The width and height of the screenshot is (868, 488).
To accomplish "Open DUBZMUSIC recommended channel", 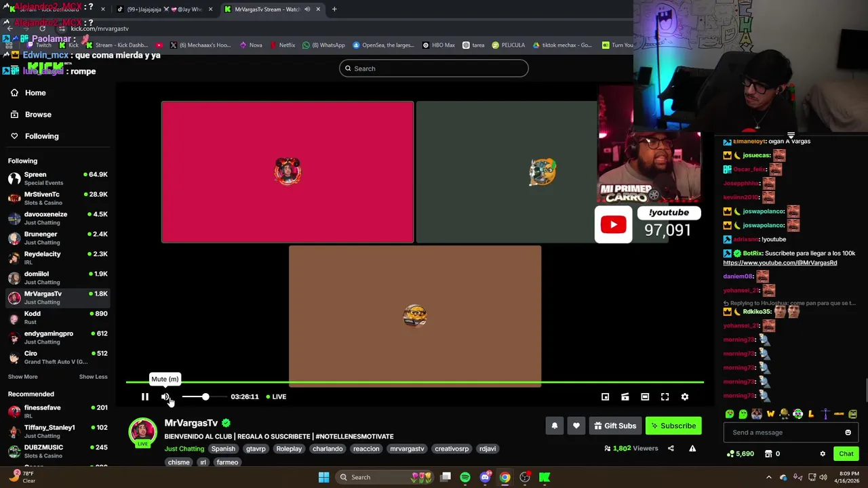I will (58, 451).
